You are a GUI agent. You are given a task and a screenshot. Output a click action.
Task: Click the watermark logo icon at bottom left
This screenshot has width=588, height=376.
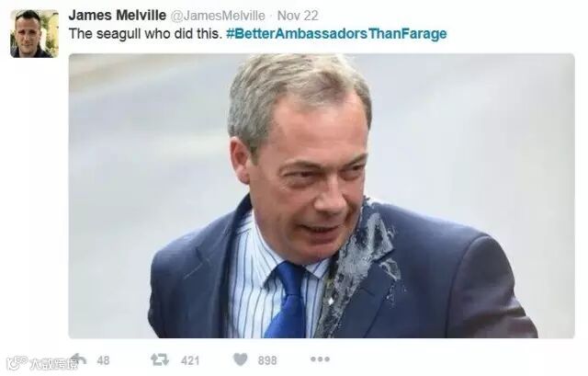click(x=17, y=363)
